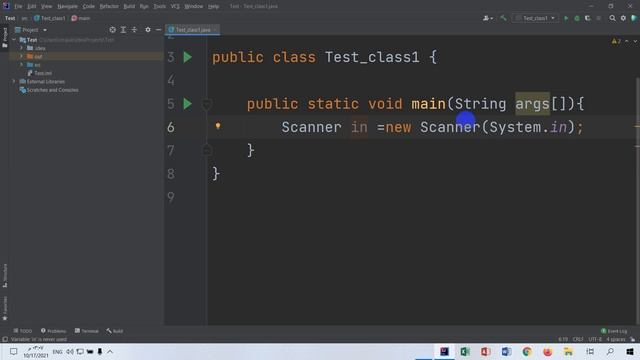640x360 pixels.
Task: Switch to Test_class1.java editor tab
Action: click(193, 30)
